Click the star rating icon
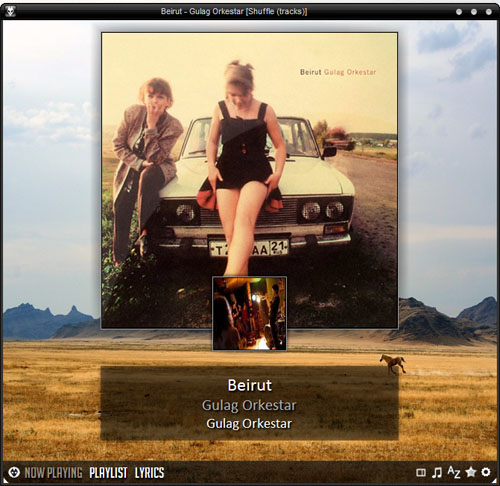Image resolution: width=500 pixels, height=486 pixels. click(470, 472)
